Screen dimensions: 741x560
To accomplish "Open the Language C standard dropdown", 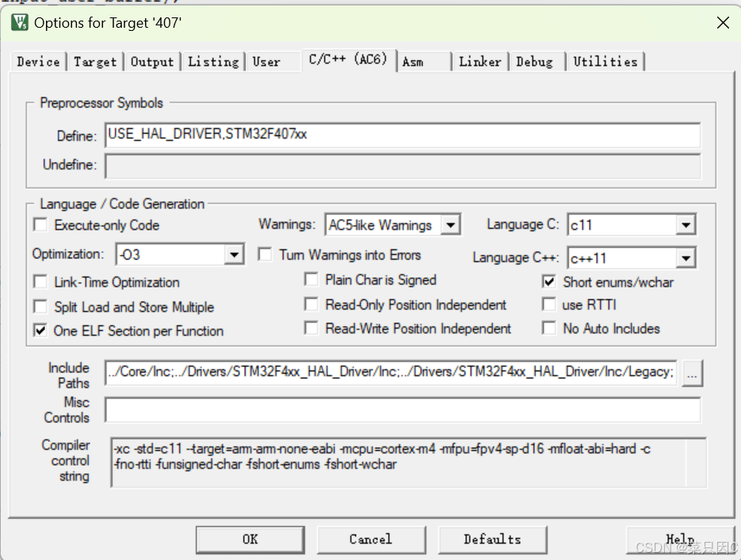I will click(686, 226).
